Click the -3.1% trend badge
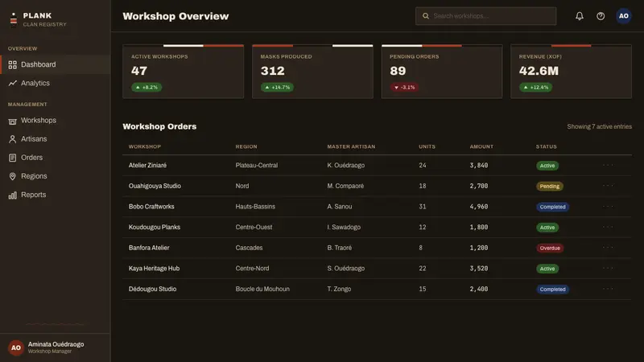 [405, 88]
